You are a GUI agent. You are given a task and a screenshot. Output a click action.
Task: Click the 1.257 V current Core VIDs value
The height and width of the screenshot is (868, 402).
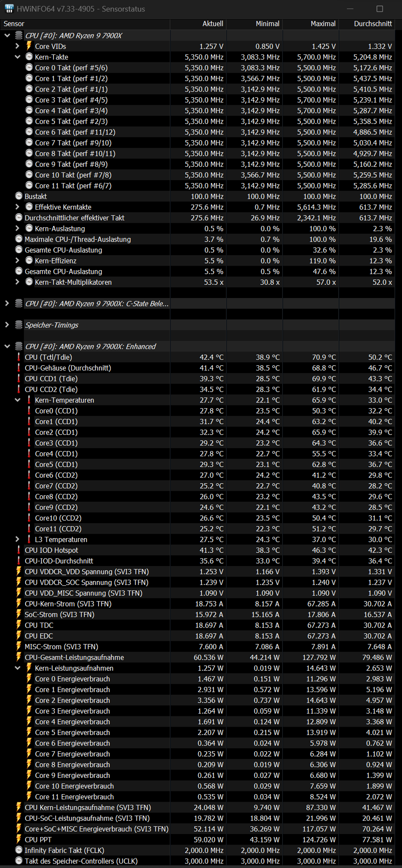pyautogui.click(x=211, y=46)
